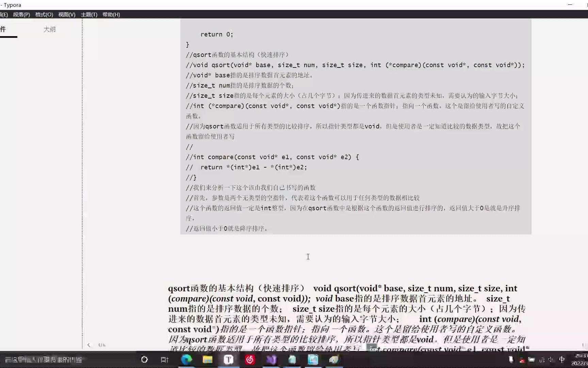Open the 视图(V) menu

click(x=67, y=14)
